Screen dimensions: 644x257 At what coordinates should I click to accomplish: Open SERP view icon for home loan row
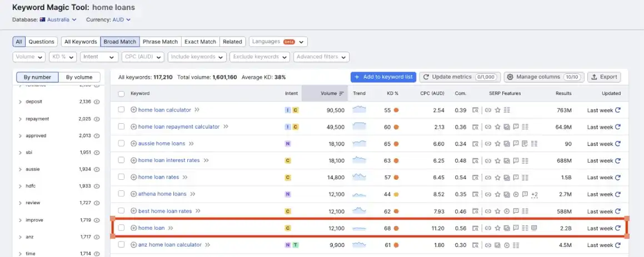tap(475, 228)
